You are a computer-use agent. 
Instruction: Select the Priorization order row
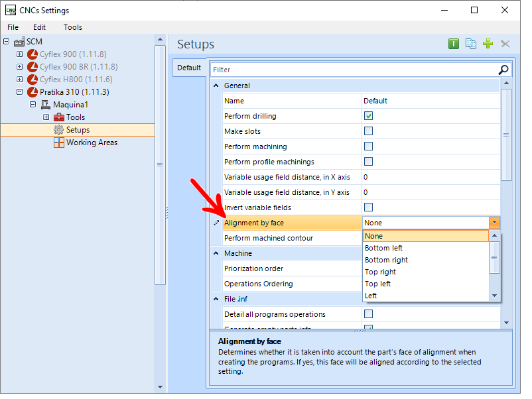tap(293, 268)
